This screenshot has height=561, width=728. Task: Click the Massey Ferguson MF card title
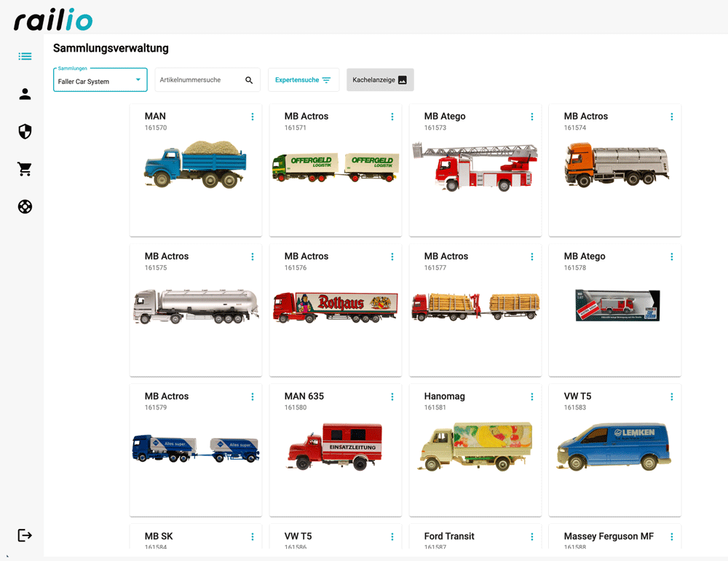coord(609,536)
